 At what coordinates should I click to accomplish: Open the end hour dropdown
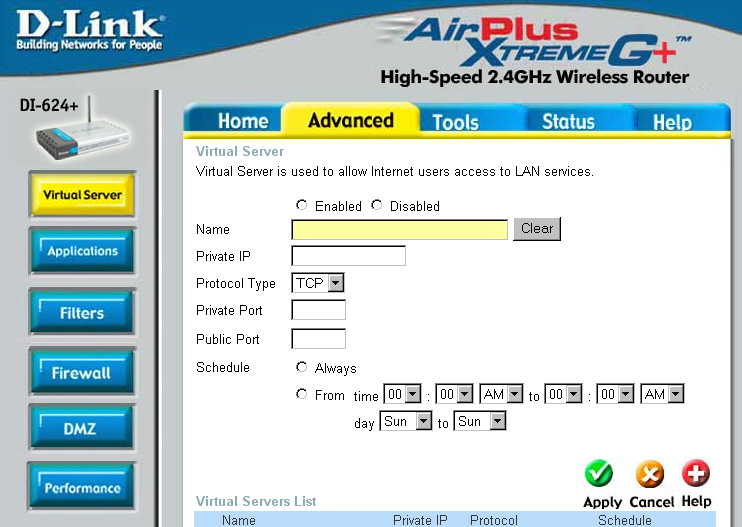tap(563, 394)
